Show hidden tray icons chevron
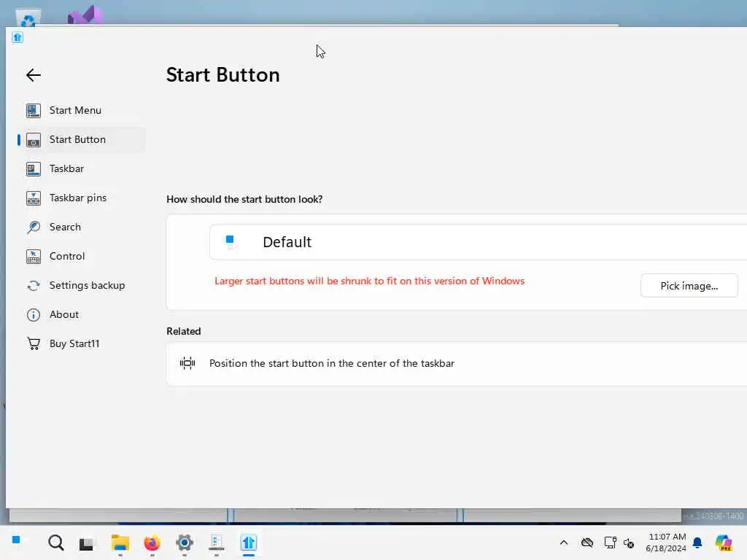 tap(564, 542)
